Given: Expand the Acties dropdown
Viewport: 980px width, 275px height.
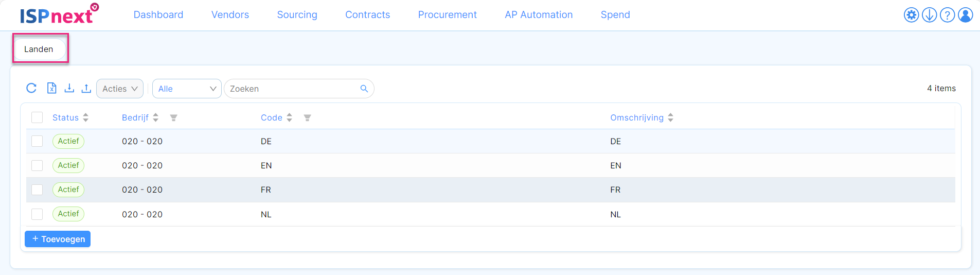Looking at the screenshot, I should coord(120,89).
